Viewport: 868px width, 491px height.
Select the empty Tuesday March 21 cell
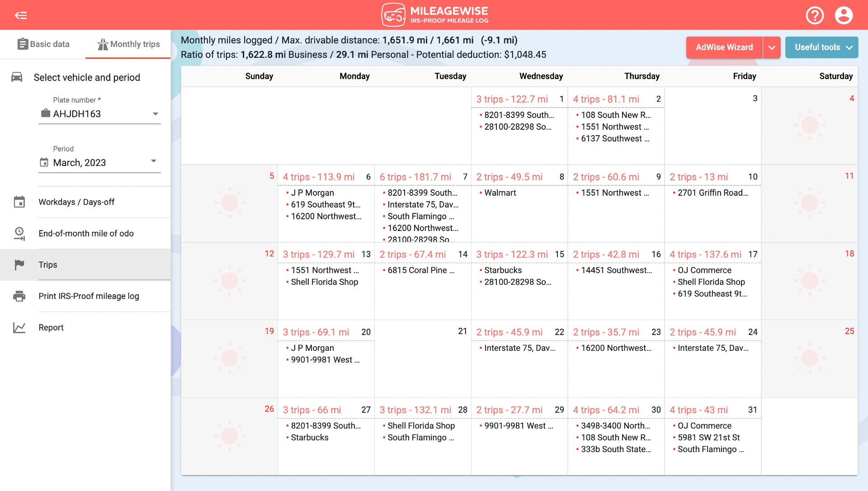(423, 359)
